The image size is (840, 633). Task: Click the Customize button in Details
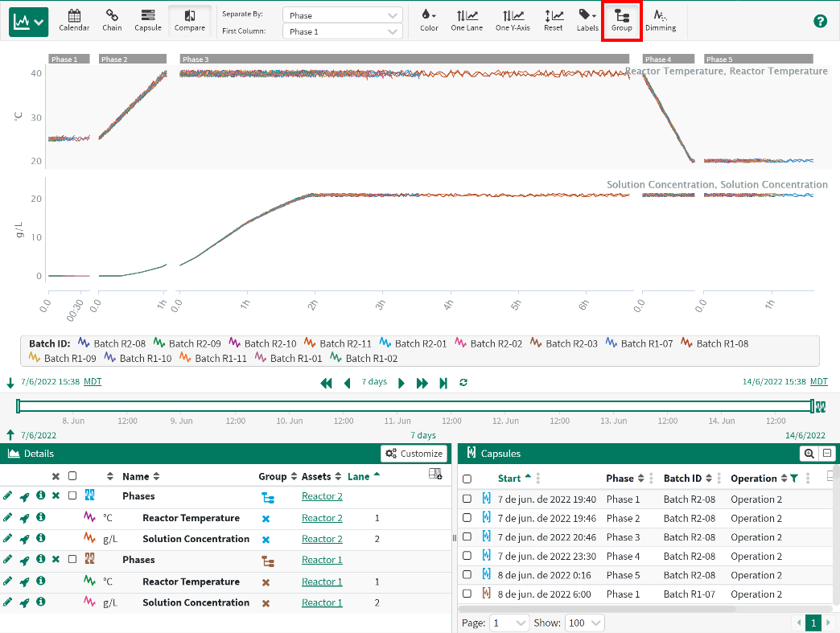(414, 454)
